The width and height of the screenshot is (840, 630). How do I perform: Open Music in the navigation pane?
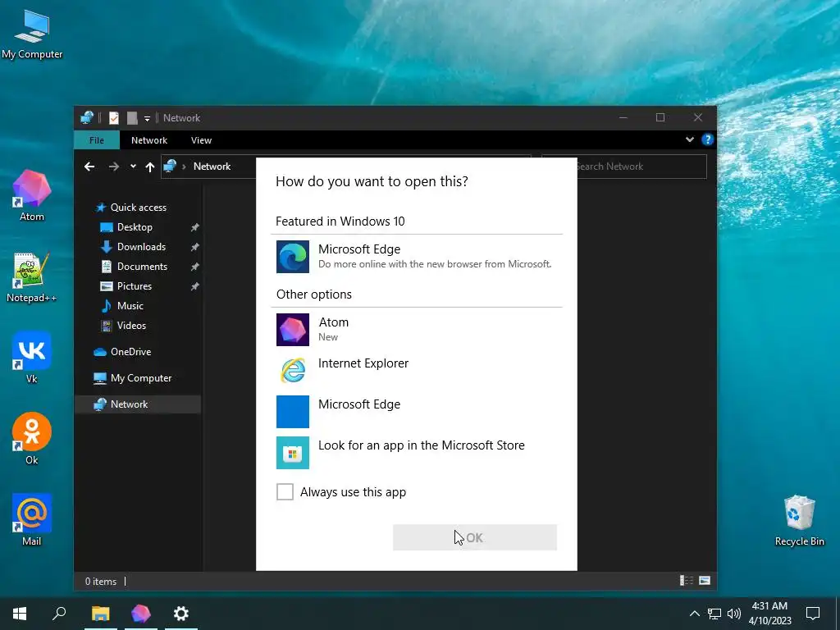122,306
